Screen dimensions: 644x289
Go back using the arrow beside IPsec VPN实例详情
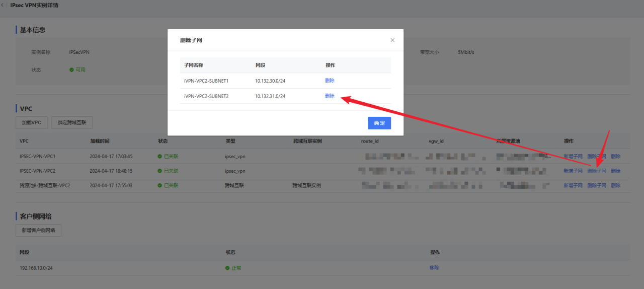coord(2,5)
